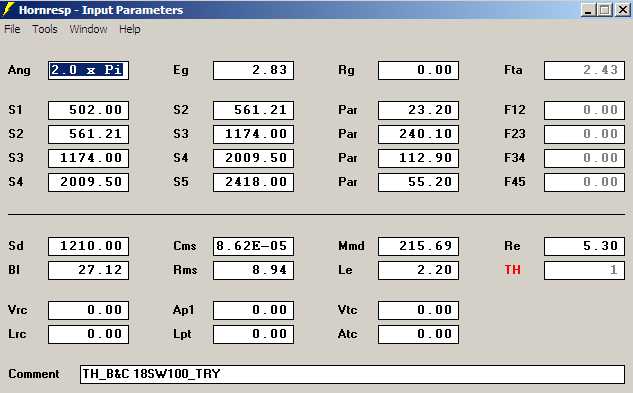The width and height of the screenshot is (633, 393).
Task: Click the Par field containing 55.20
Action: (418, 182)
